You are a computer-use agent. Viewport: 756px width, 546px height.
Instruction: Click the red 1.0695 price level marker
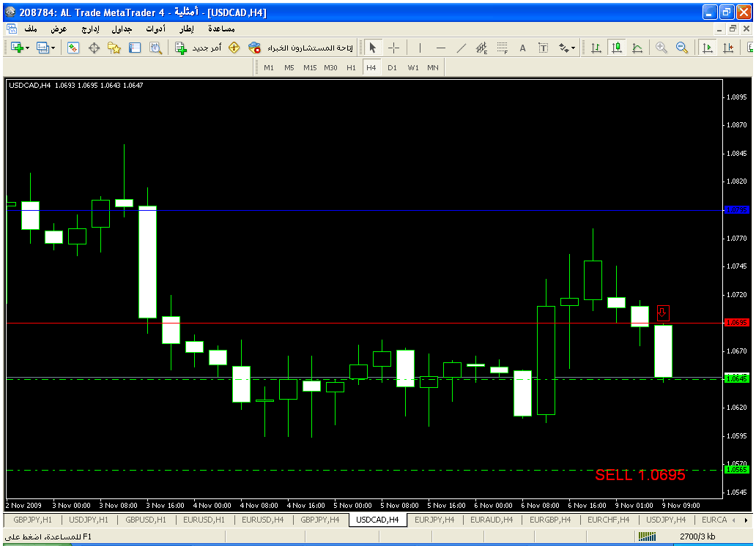735,322
